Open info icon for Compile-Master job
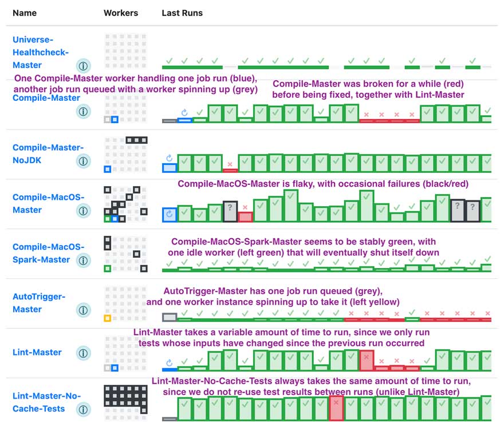The image size is (504, 426). coord(84,112)
